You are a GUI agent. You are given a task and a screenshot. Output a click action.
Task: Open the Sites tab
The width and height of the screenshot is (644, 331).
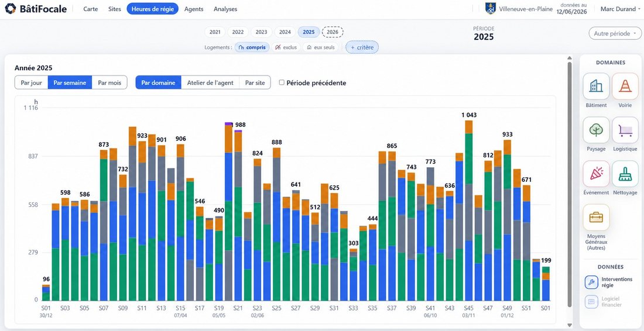(115, 9)
